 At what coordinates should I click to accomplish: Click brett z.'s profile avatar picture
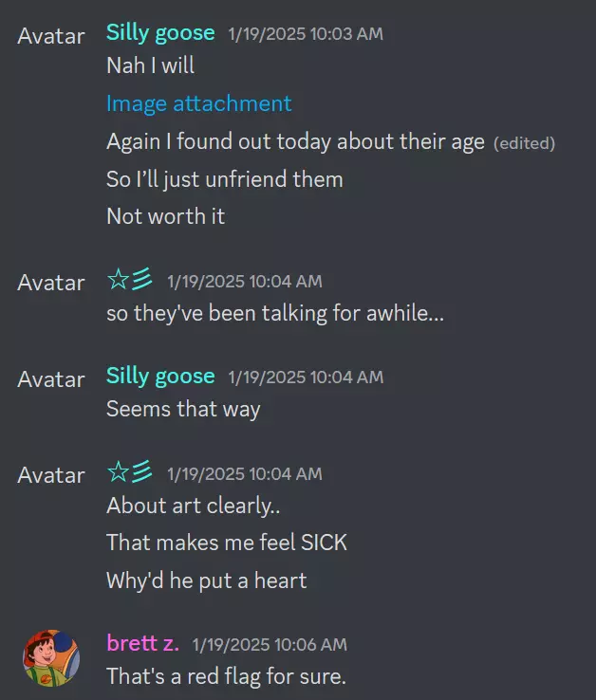point(51,658)
